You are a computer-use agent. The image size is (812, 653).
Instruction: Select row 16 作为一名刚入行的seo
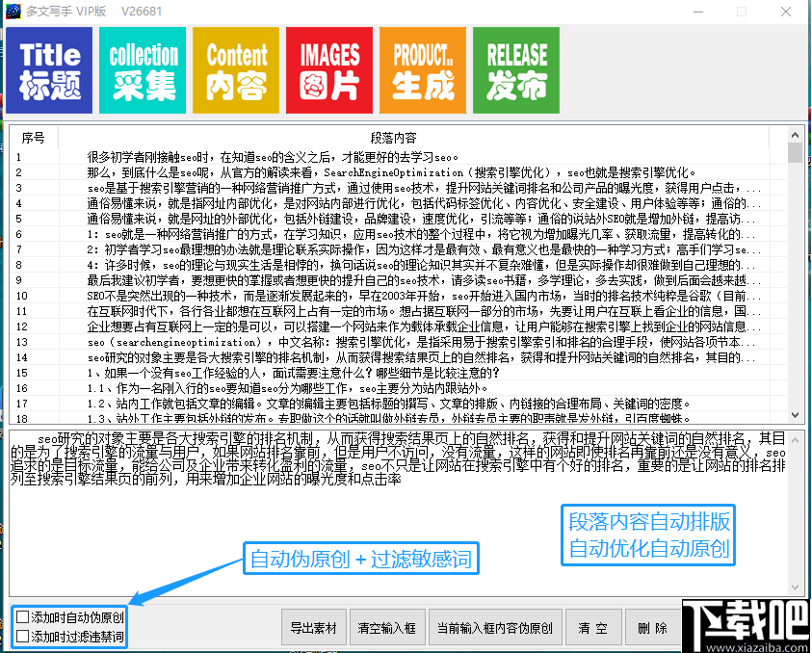(x=389, y=388)
